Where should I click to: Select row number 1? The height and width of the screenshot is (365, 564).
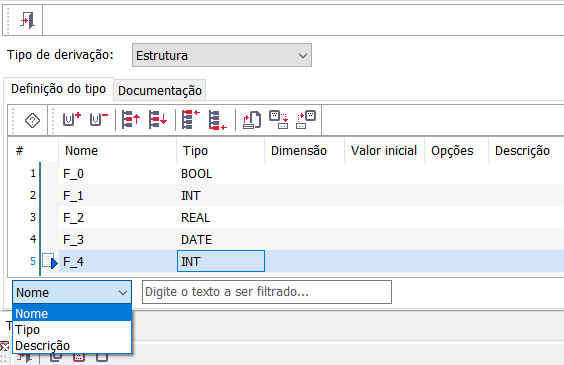[x=33, y=173]
